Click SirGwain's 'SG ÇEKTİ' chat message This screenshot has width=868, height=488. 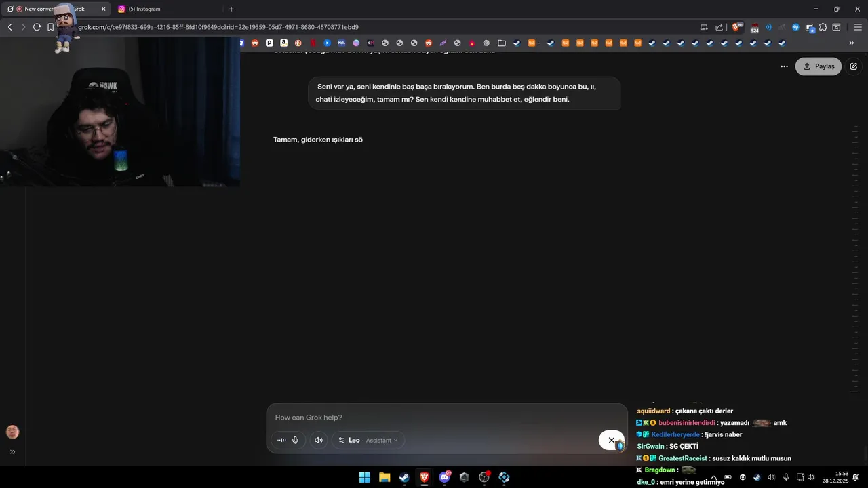pyautogui.click(x=684, y=446)
